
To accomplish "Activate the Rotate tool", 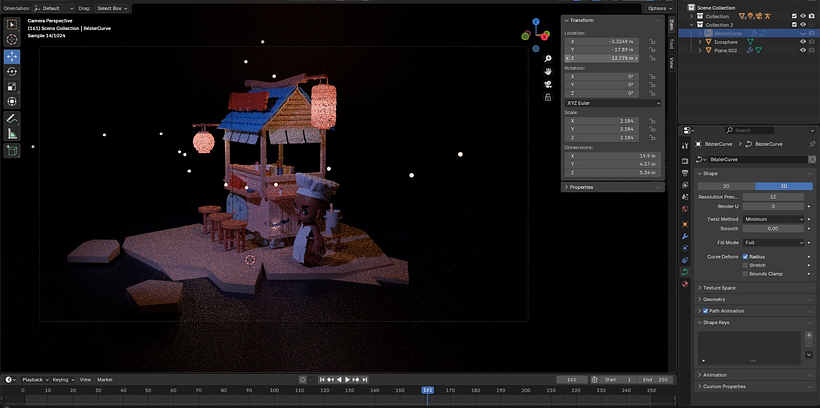I will [x=11, y=71].
